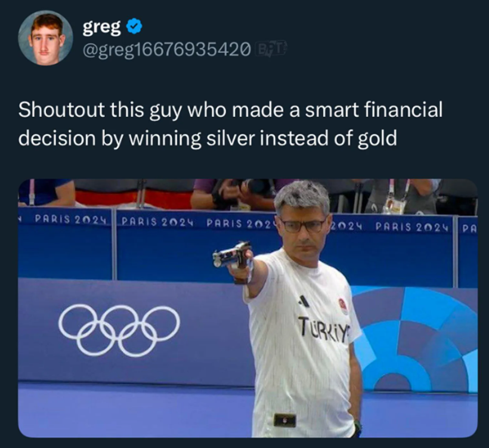Click the BPT watermark badge next to handle
This screenshot has height=448, width=489.
click(x=271, y=48)
